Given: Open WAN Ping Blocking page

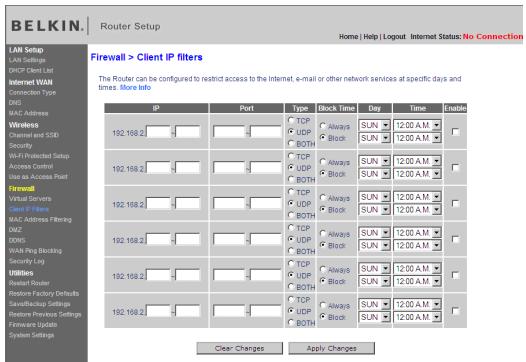Looking at the screenshot, I should pos(35,251).
